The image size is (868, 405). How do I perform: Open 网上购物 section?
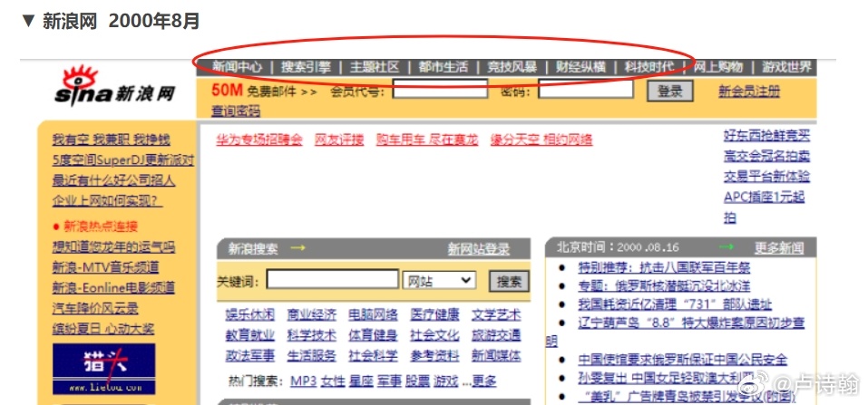(x=718, y=67)
